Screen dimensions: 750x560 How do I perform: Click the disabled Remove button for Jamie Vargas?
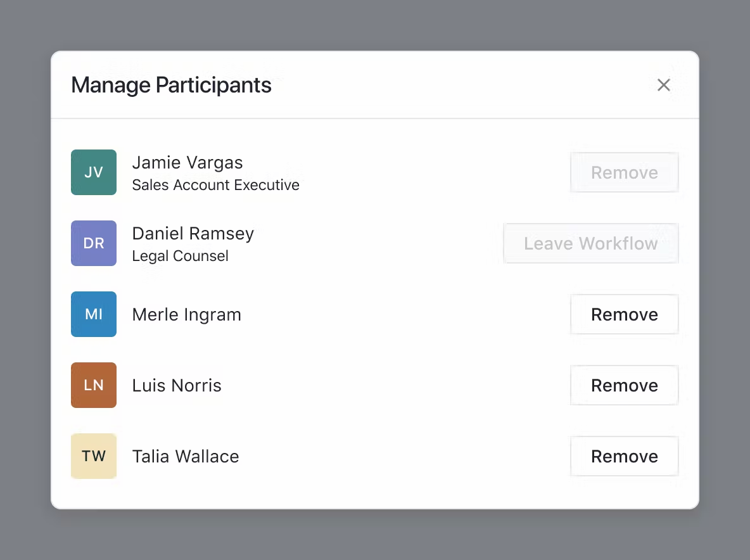(624, 172)
